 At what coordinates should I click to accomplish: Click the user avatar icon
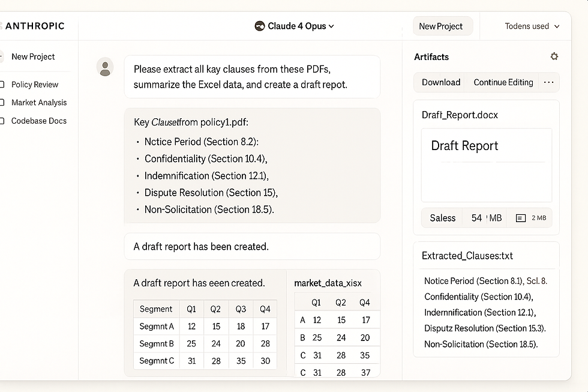click(x=105, y=67)
